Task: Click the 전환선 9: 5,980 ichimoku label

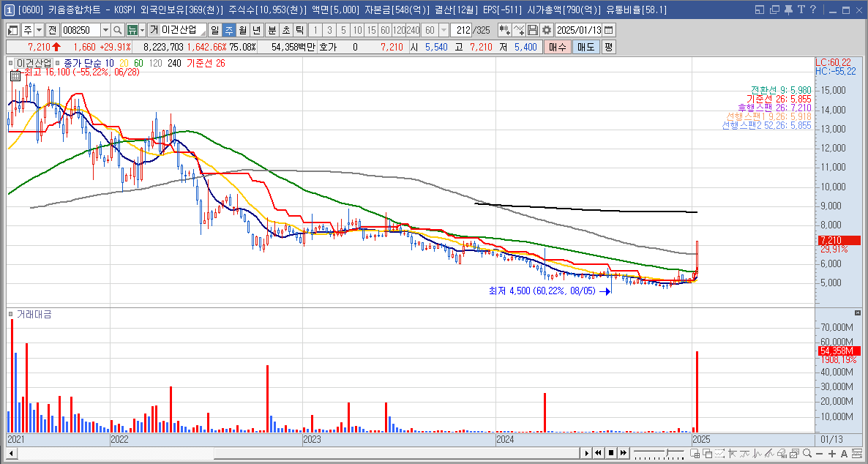Action: tap(781, 90)
